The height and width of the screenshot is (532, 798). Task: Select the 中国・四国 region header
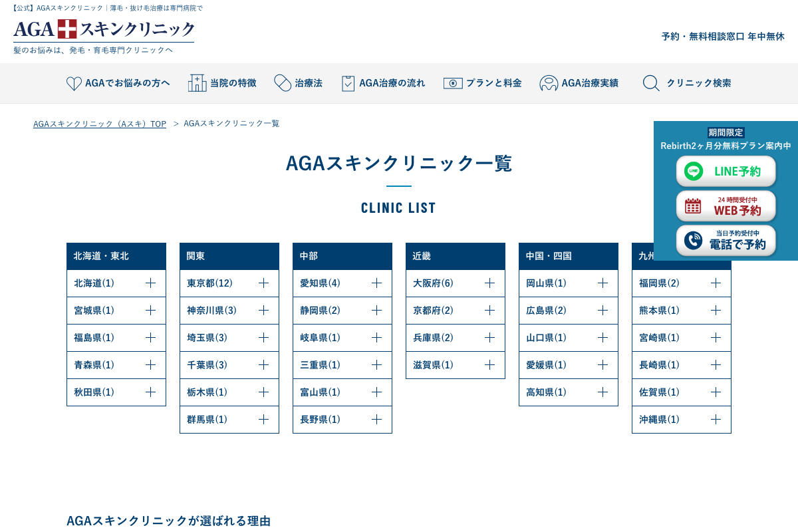pos(569,256)
